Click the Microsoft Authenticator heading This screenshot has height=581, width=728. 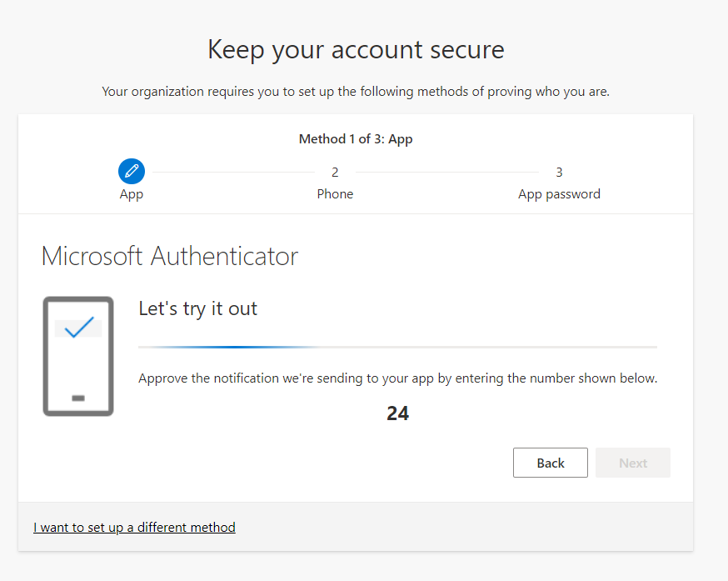(170, 256)
